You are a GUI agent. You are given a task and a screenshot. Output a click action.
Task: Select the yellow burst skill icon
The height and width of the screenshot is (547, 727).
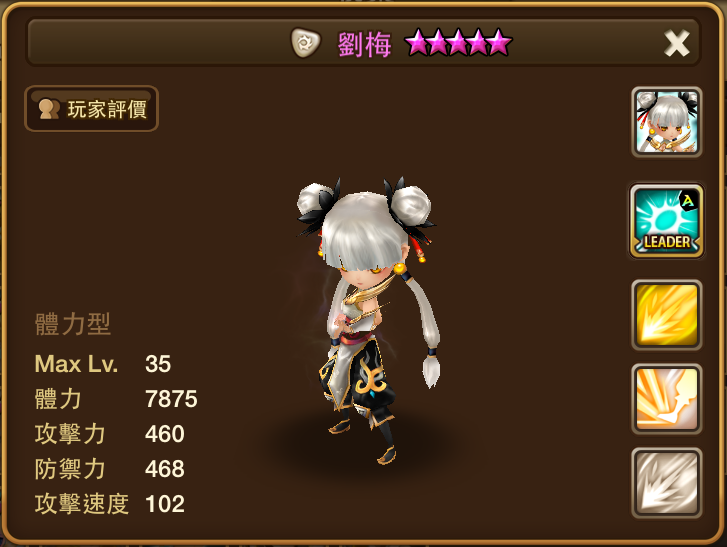667,315
